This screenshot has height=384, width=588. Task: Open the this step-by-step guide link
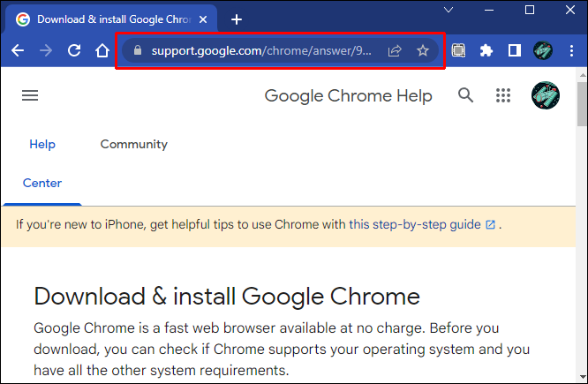(x=415, y=224)
